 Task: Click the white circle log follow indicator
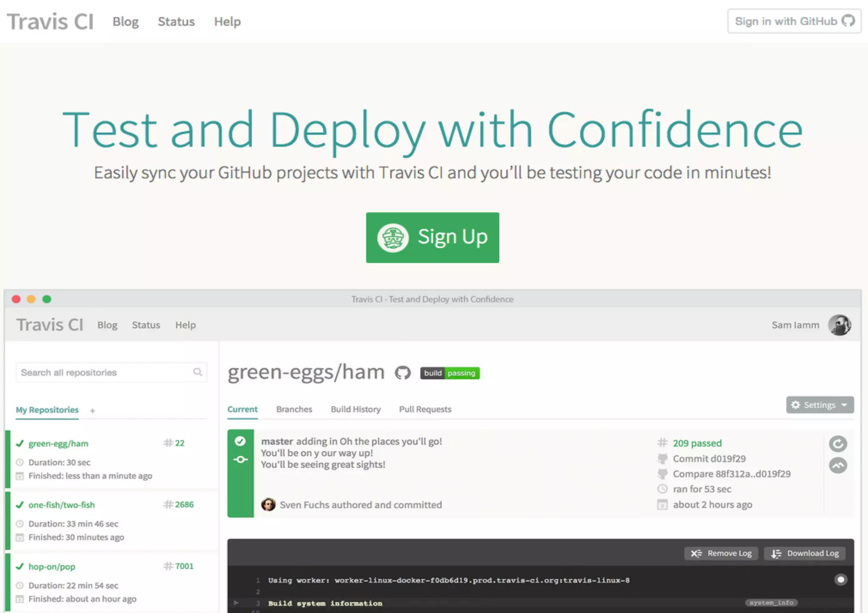[x=840, y=579]
